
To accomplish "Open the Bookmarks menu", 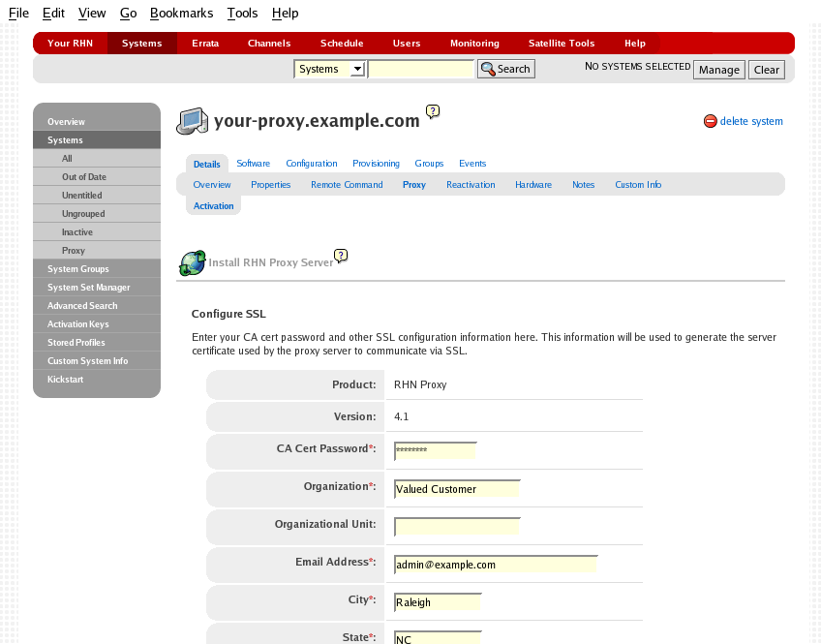I will 182,14.
